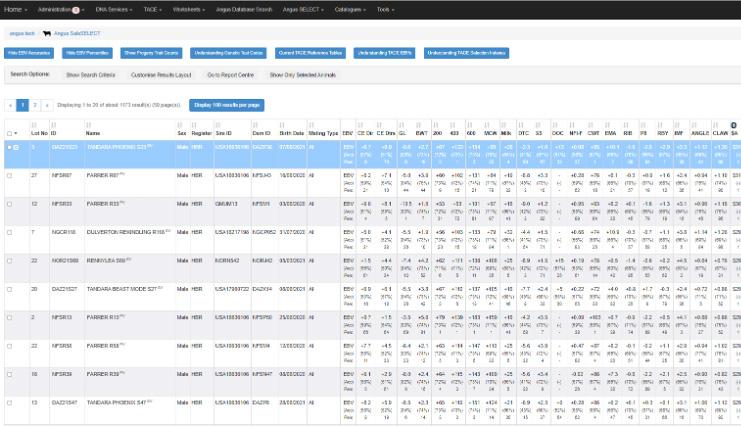
Task: Go to the previous results page arrow
Action: click(x=10, y=105)
